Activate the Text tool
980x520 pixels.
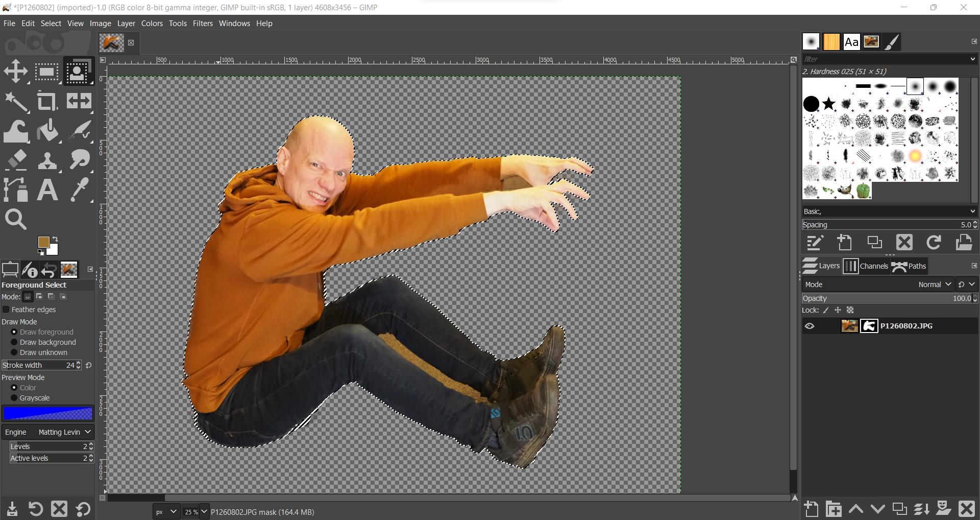(47, 190)
